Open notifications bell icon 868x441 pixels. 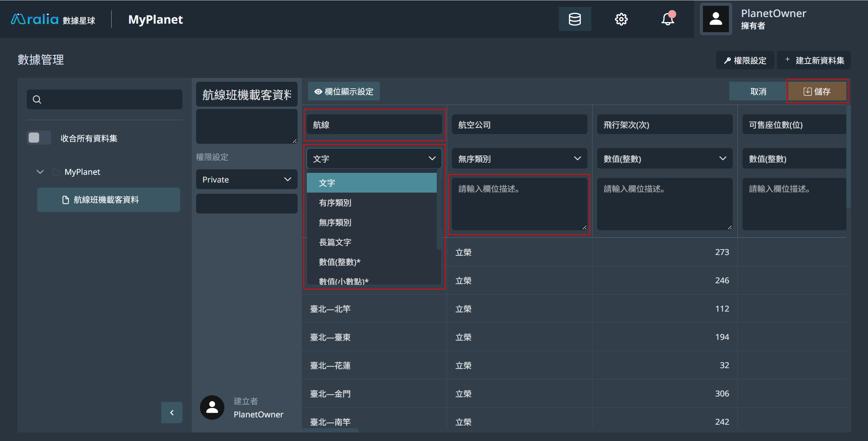[668, 19]
